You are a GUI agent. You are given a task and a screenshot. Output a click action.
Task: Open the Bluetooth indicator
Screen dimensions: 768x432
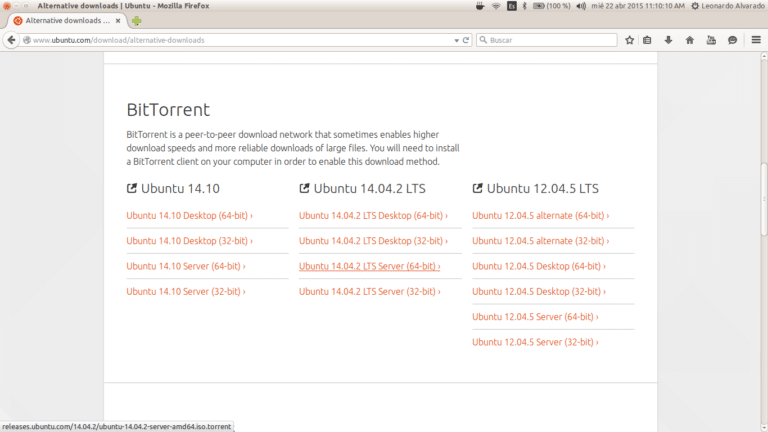(524, 6)
